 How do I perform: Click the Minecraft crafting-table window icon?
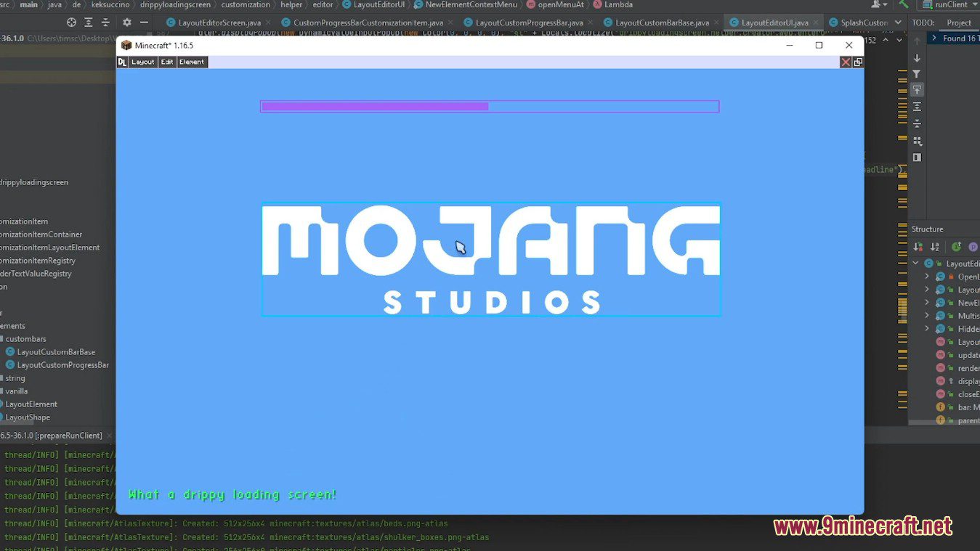(x=126, y=45)
